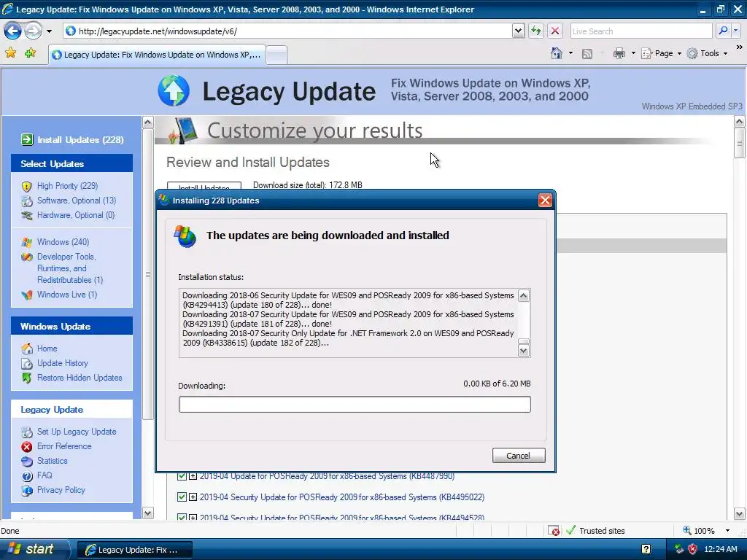Go to Windows Update Home link
The width and height of the screenshot is (747, 560).
[47, 349]
